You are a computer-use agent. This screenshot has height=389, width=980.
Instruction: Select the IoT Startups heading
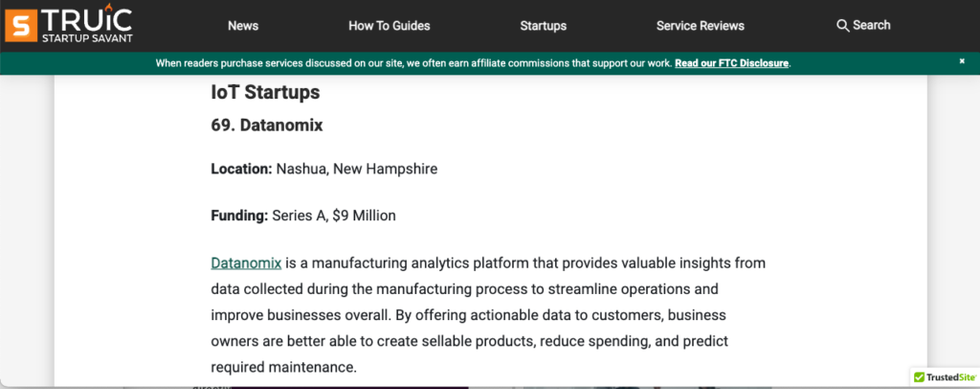pyautogui.click(x=266, y=93)
